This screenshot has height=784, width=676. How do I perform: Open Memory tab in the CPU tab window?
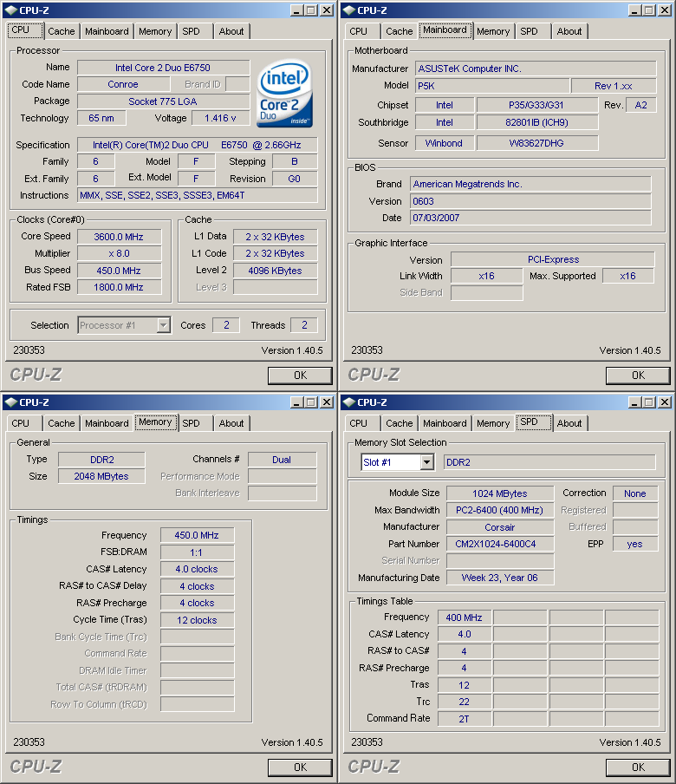[x=155, y=31]
